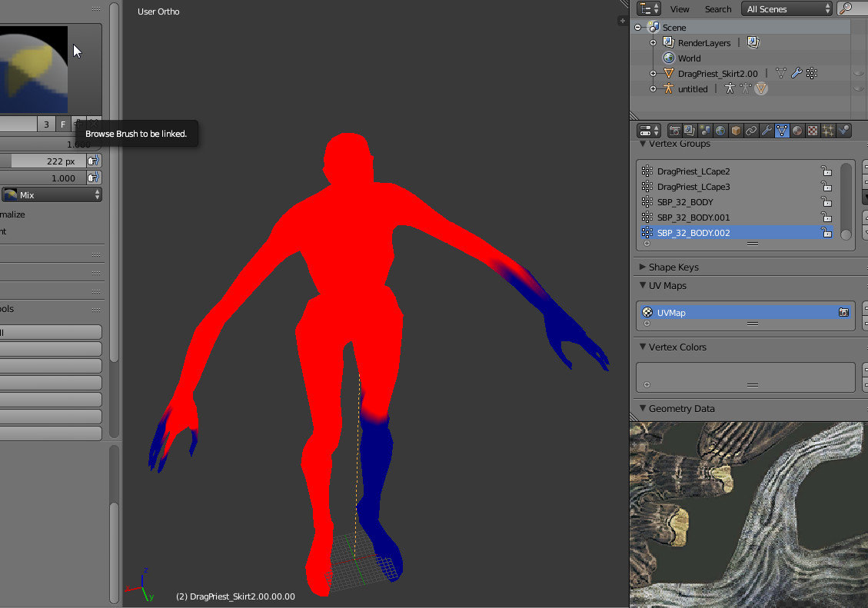The width and height of the screenshot is (868, 608).
Task: Open the Material properties sphere tab
Action: click(797, 131)
